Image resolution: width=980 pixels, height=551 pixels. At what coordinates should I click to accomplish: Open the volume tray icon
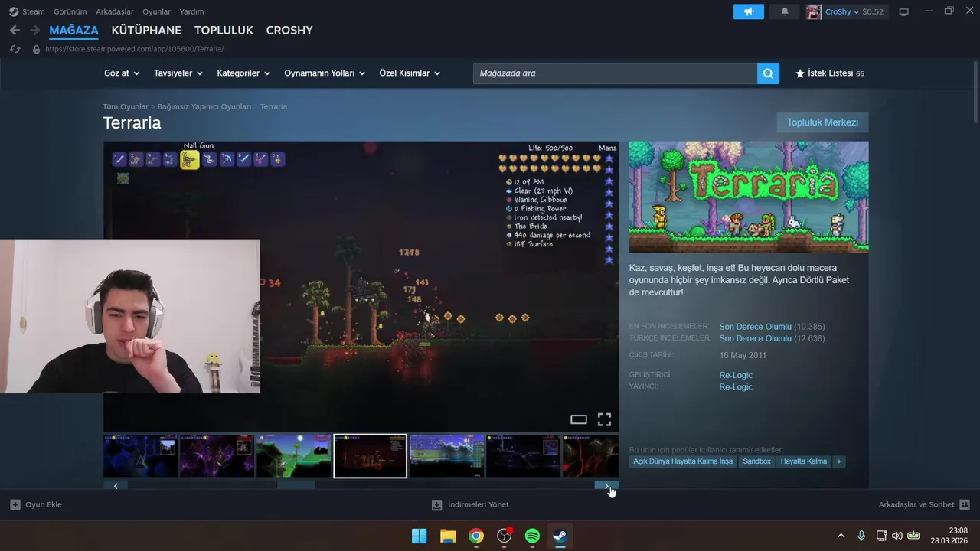click(x=897, y=536)
